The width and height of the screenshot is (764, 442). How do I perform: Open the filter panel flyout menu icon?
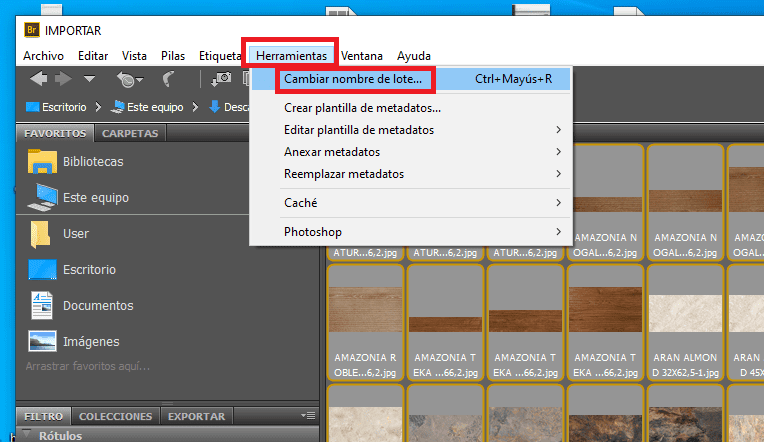(308, 416)
